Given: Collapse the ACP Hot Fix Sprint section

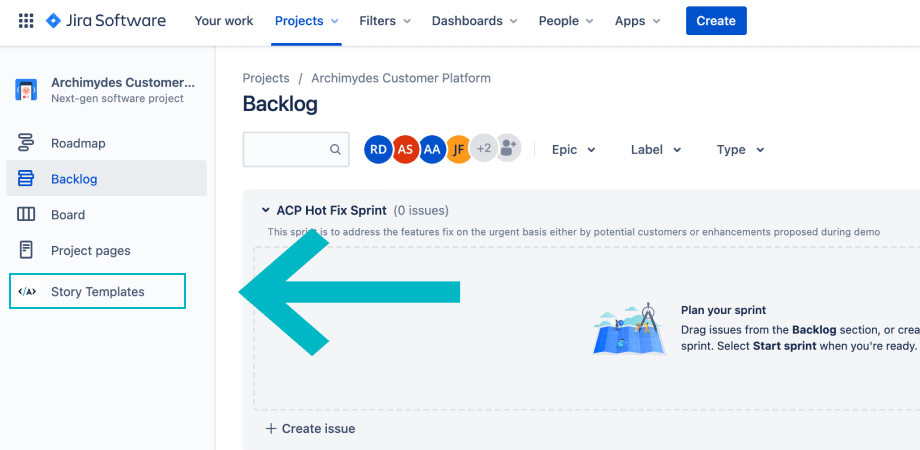Looking at the screenshot, I should coord(266,210).
